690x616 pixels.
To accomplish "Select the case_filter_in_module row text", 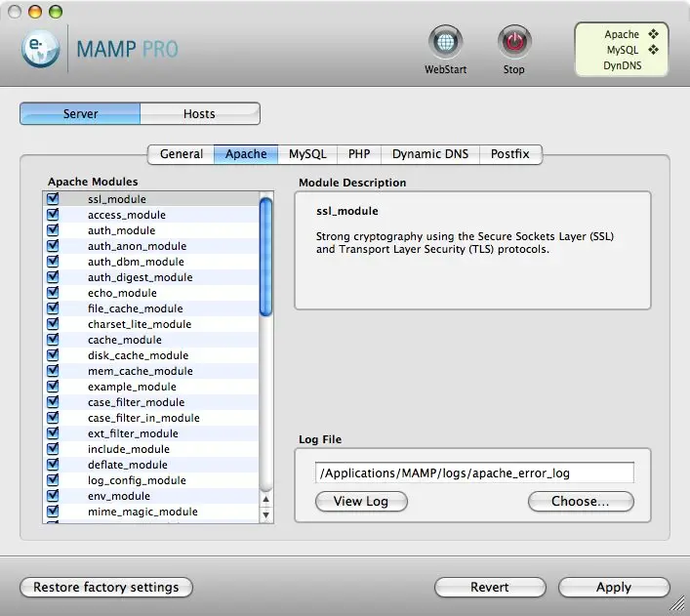I will coord(143,418).
